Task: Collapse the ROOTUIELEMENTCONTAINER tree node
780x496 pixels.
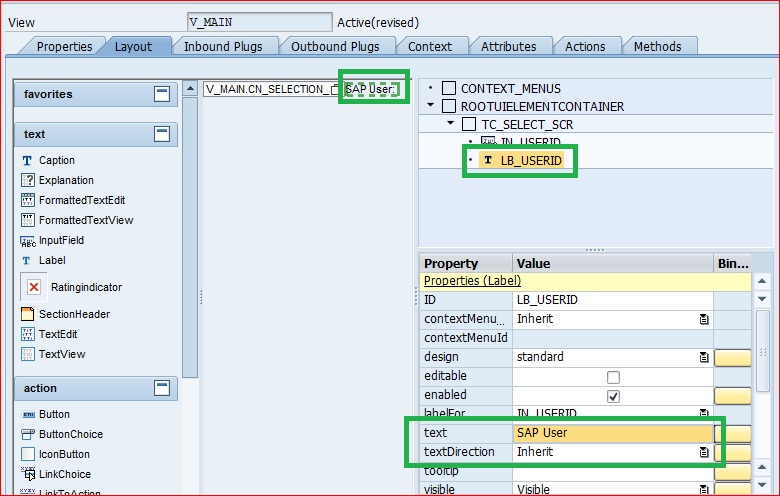Action: click(x=431, y=105)
